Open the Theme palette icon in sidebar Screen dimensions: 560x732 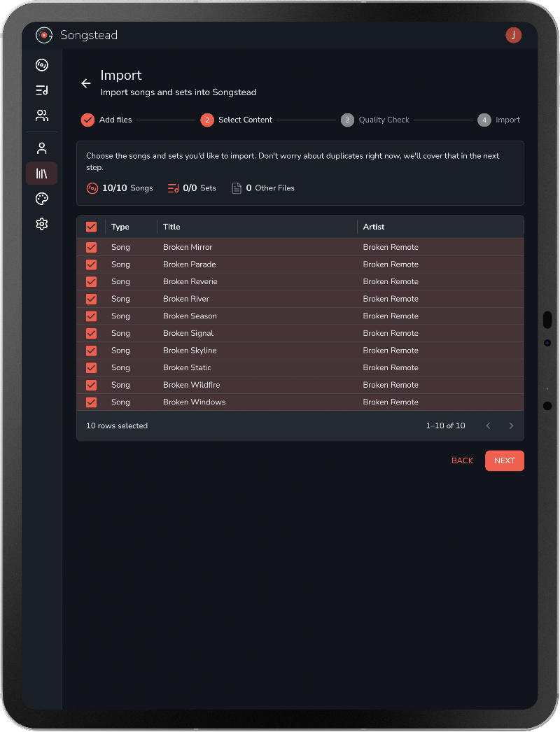(x=41, y=199)
